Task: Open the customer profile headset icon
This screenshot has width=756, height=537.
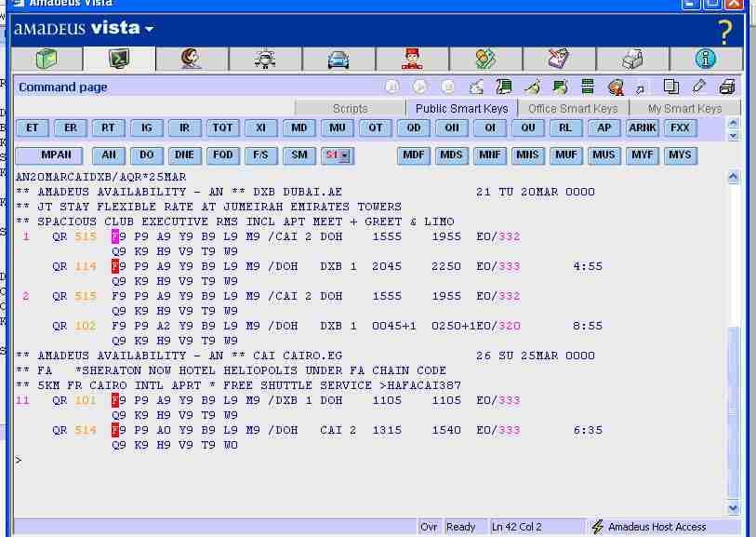Action: tap(192, 59)
